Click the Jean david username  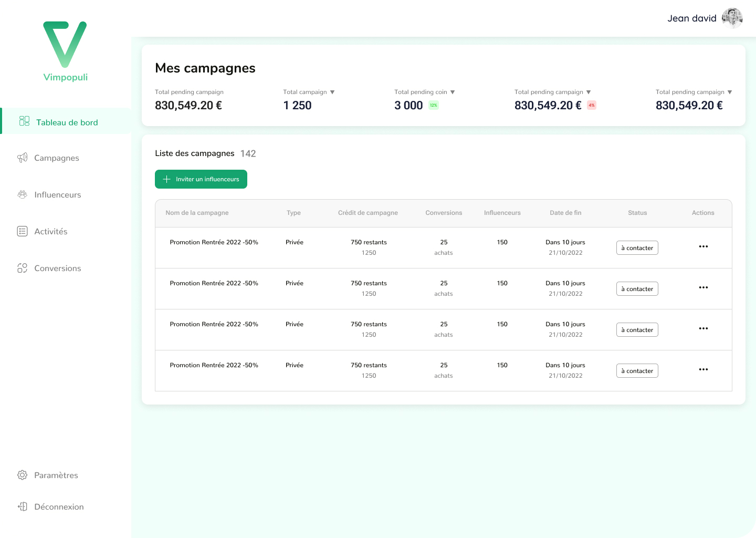click(692, 18)
